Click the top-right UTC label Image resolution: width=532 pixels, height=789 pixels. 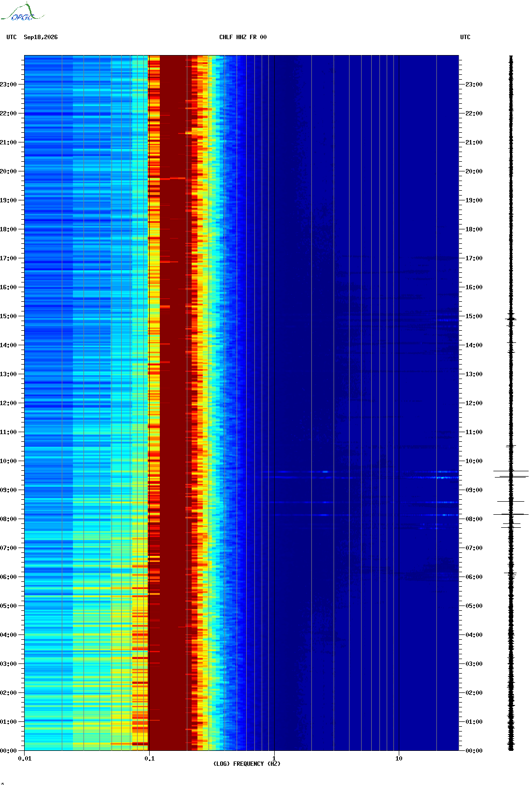tap(465, 37)
